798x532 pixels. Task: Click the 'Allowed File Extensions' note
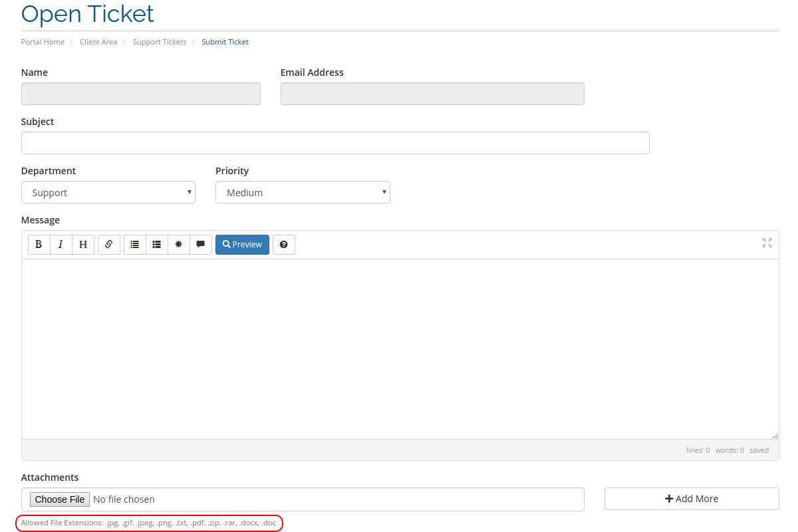coord(148,523)
